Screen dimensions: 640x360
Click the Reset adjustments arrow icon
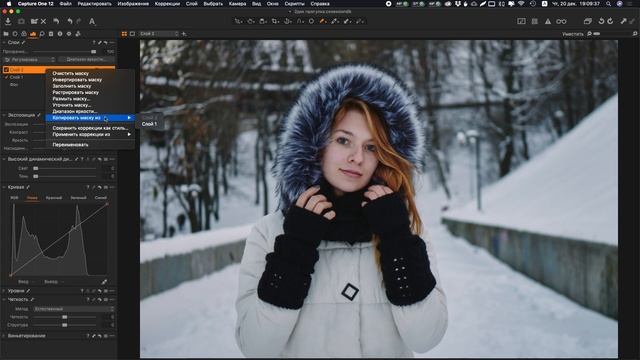coord(56,21)
